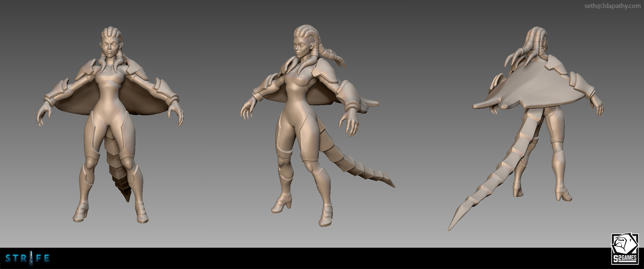The height and width of the screenshot is (269, 644).
Task: Click the sword icon in the STRIFE logo
Action: (x=31, y=258)
